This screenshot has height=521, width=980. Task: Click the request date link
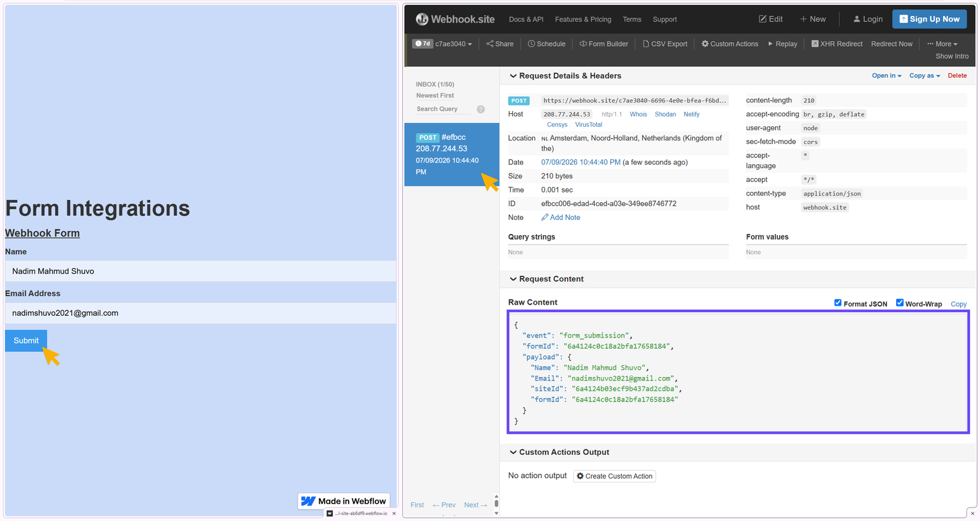[x=581, y=162]
